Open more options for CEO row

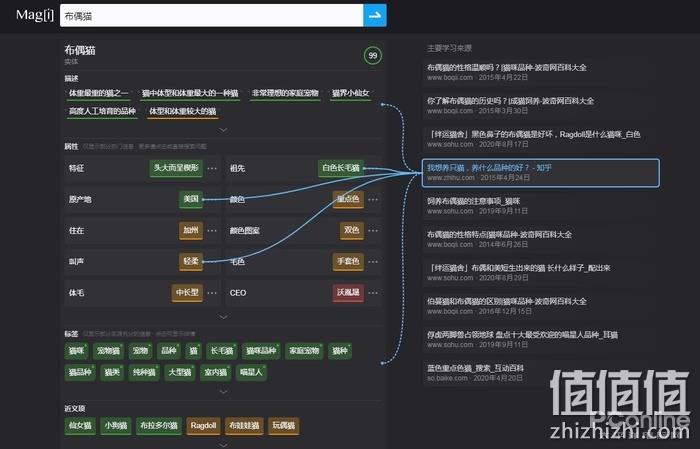click(373, 293)
